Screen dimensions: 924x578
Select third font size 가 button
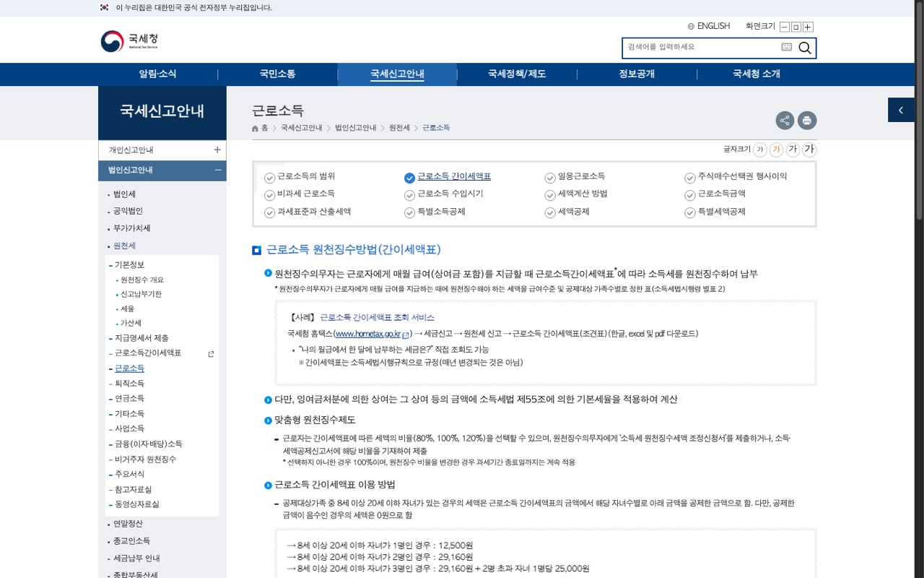point(793,150)
